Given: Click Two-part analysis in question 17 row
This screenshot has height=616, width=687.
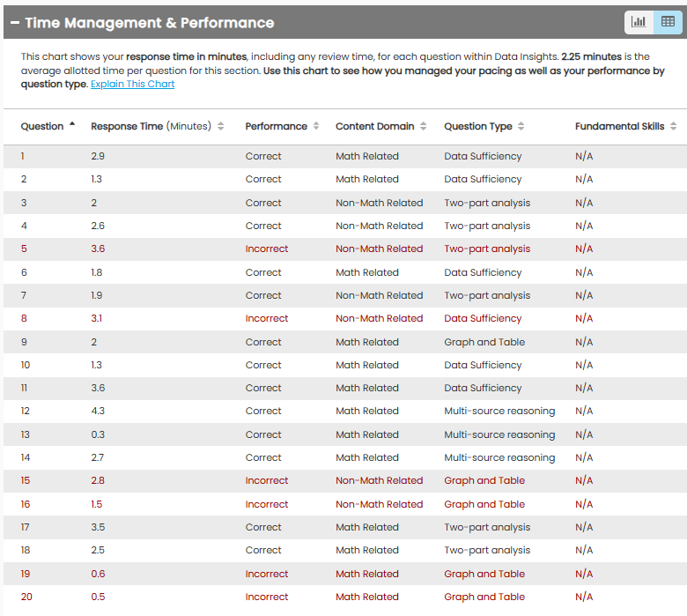Looking at the screenshot, I should [487, 528].
